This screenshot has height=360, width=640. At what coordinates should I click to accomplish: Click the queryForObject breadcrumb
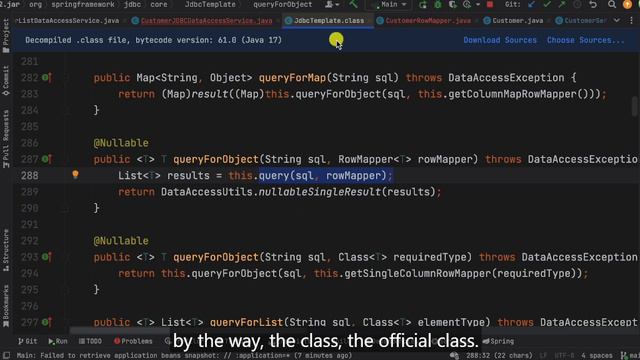point(282,4)
